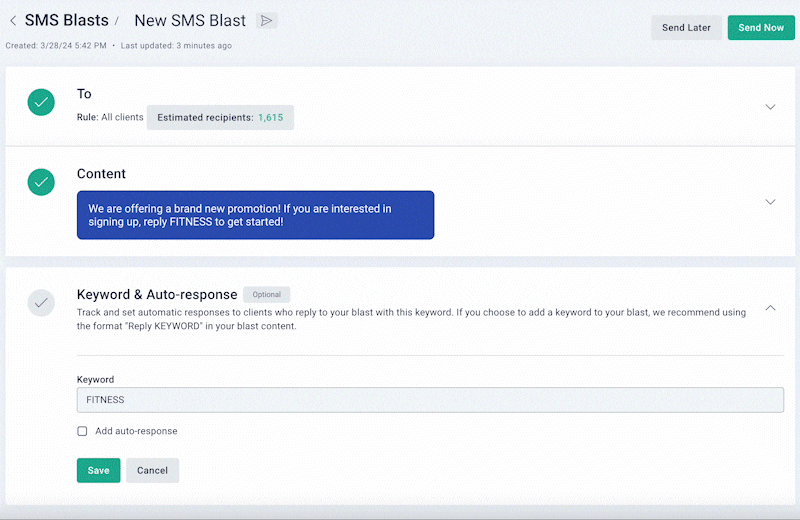This screenshot has height=520, width=800.
Task: Click the grey checkmark beside Keyword & Auto-response
Action: (41, 302)
